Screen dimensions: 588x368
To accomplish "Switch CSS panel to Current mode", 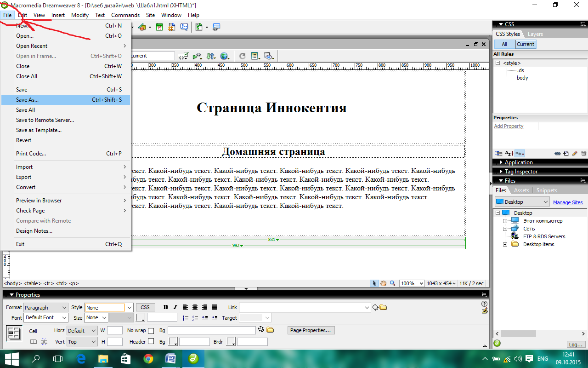I will [x=526, y=44].
